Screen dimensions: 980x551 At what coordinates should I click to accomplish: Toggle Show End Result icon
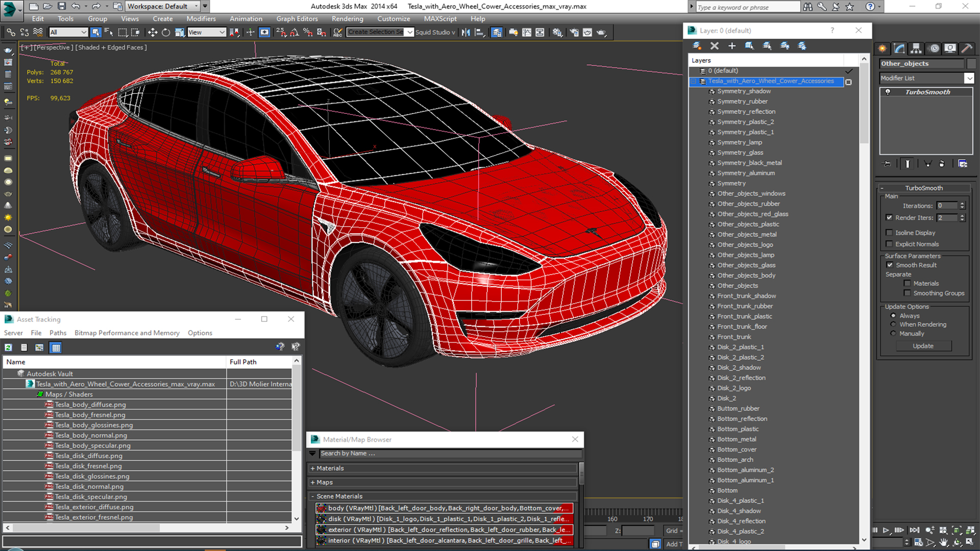tap(908, 164)
